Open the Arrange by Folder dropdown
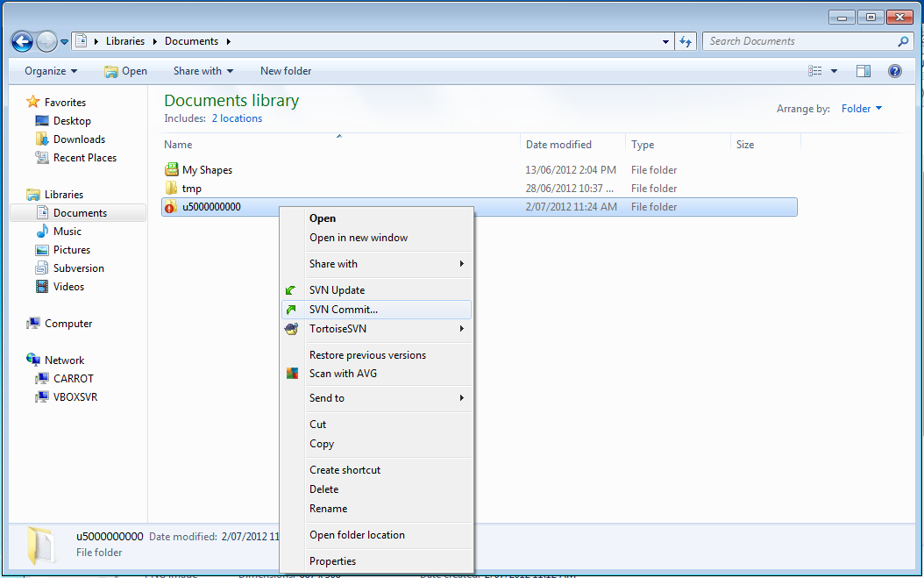This screenshot has height=578, width=924. 860,109
